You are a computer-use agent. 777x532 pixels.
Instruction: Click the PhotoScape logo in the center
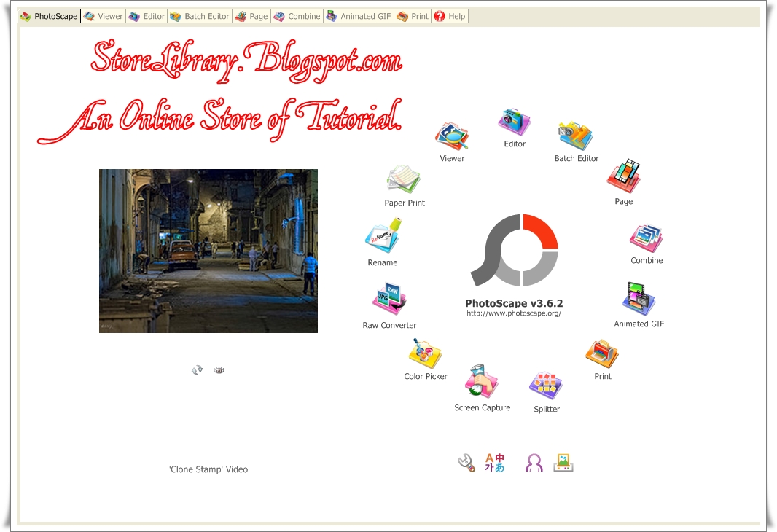point(515,250)
